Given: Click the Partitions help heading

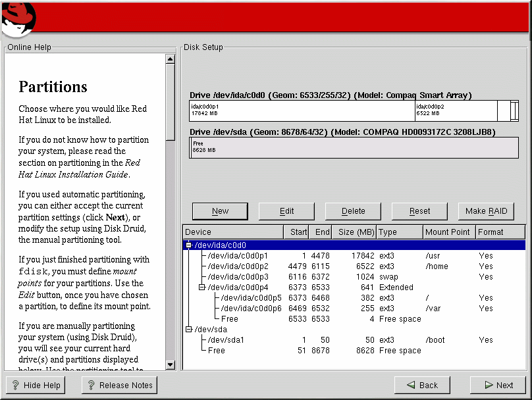Looking at the screenshot, I should coord(53,87).
